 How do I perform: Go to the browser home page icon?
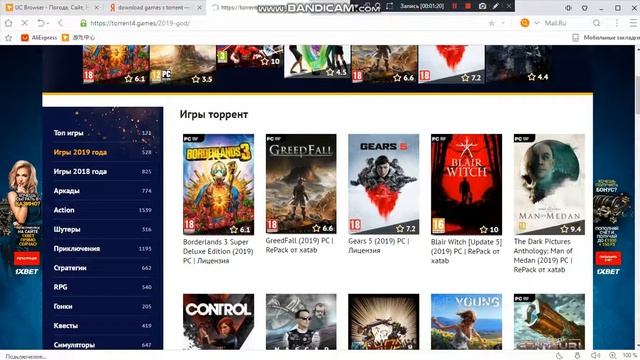point(9,23)
